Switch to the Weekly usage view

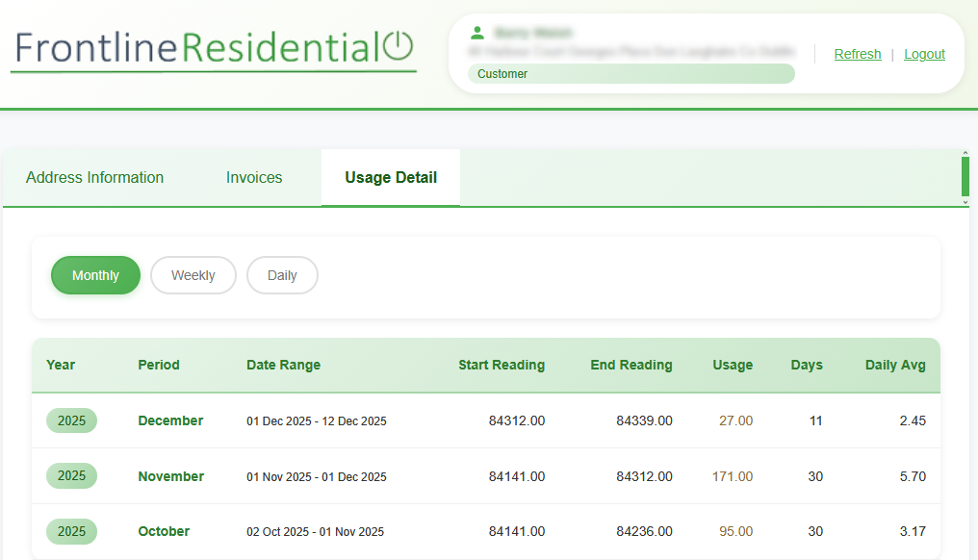point(193,275)
